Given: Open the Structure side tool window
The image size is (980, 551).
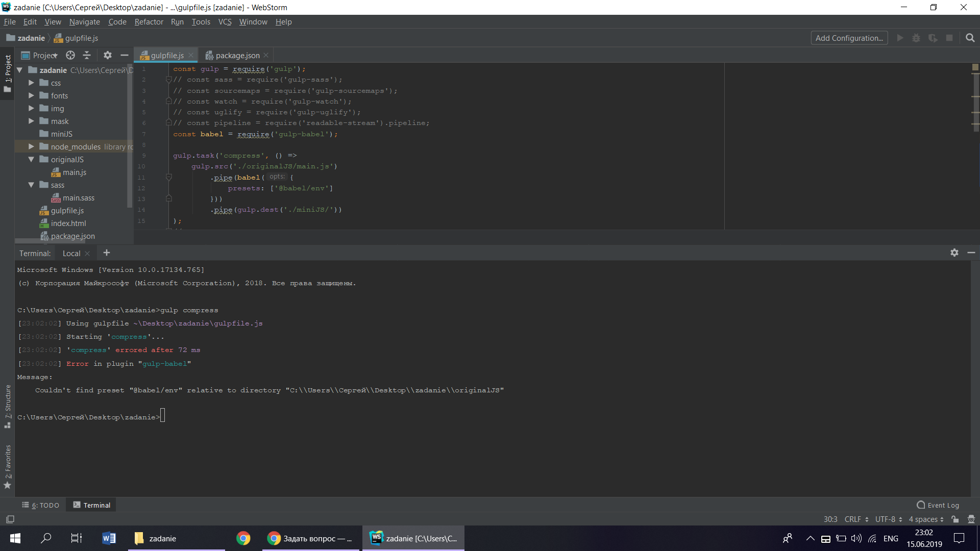Looking at the screenshot, I should (7, 406).
